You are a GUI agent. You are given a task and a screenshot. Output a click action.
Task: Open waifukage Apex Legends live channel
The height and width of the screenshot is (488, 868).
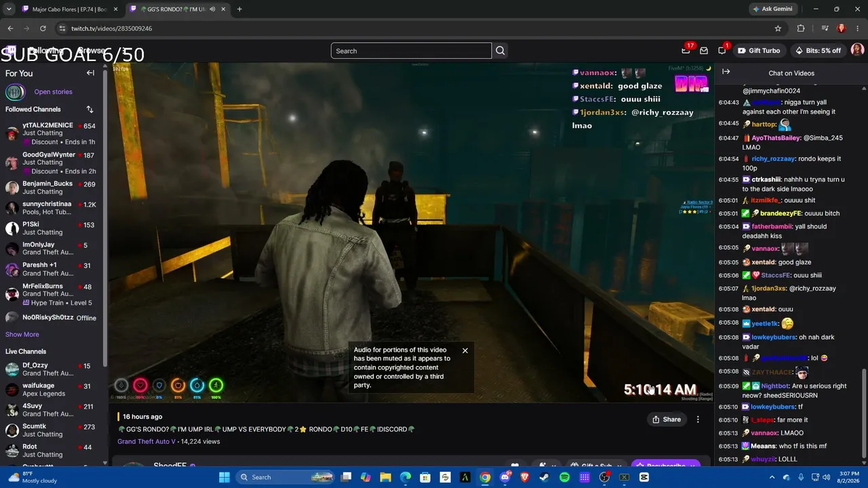51,390
